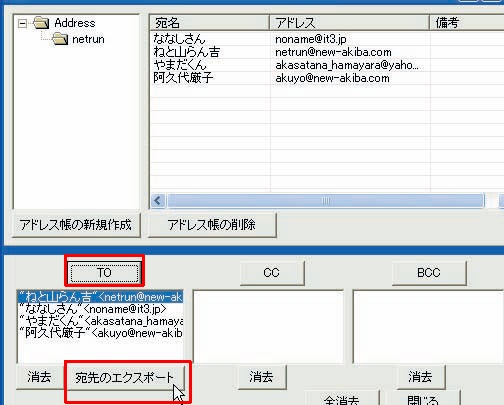Select the Address folder icon
The image size is (504, 405).
pos(41,23)
